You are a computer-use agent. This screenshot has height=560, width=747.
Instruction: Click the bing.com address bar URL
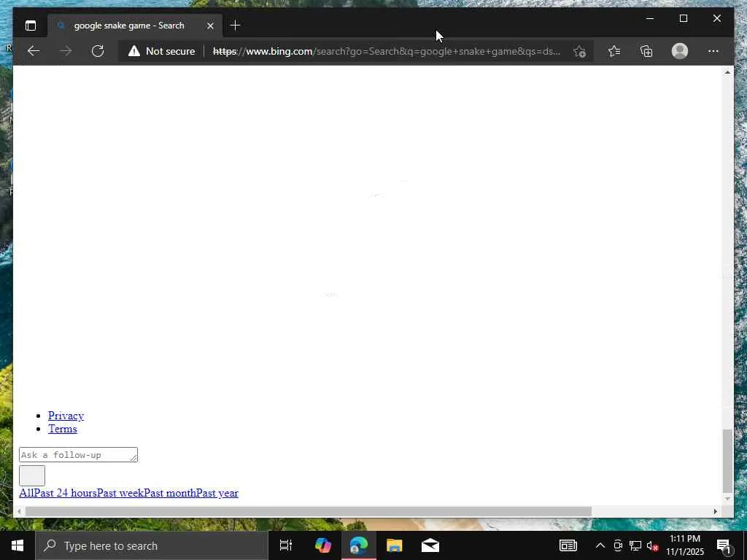tap(387, 51)
